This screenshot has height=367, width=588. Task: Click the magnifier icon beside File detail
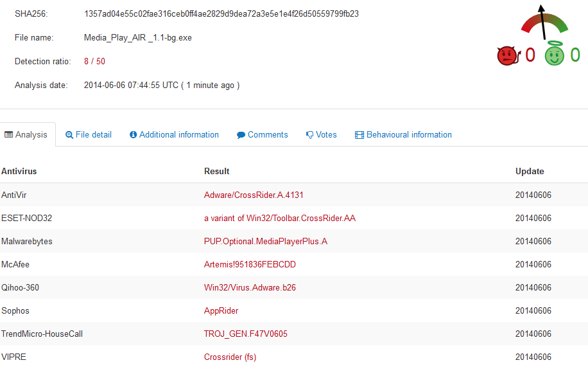pyautogui.click(x=69, y=135)
